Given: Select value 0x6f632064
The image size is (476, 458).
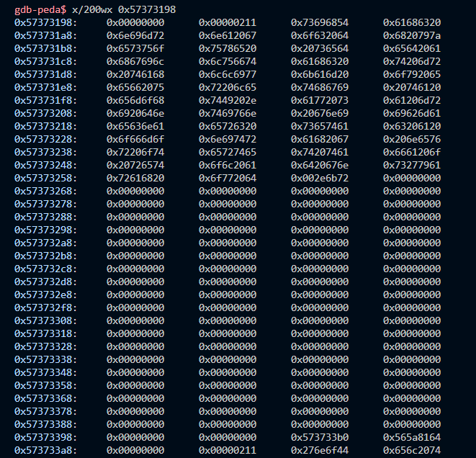Looking at the screenshot, I should click(x=320, y=35).
